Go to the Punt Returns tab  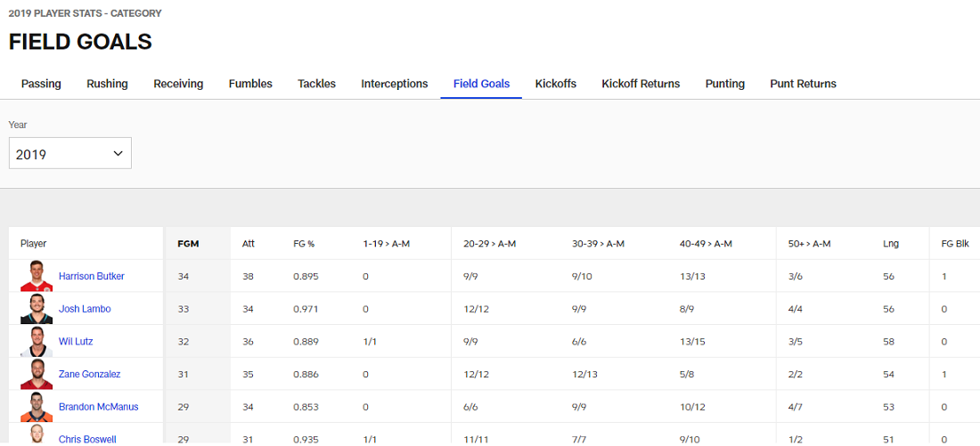point(803,84)
